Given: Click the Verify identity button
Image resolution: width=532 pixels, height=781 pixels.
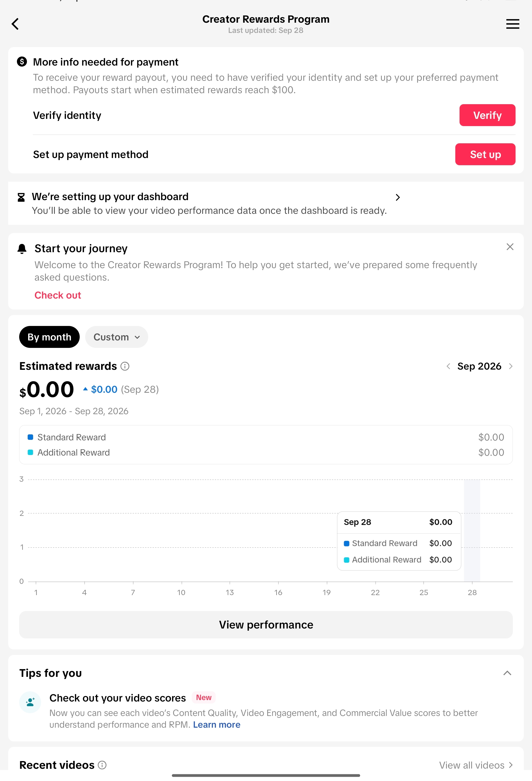Looking at the screenshot, I should 487,115.
